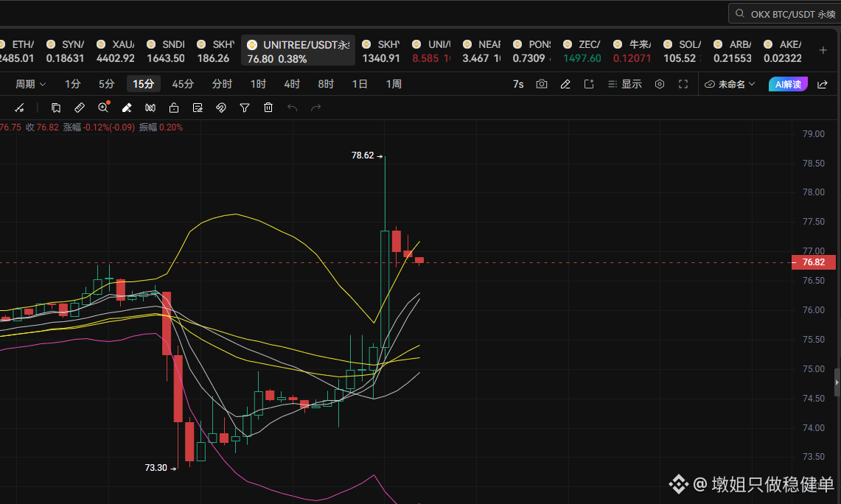The image size is (841, 504).
Task: Open the 显示 display options menu
Action: click(625, 84)
